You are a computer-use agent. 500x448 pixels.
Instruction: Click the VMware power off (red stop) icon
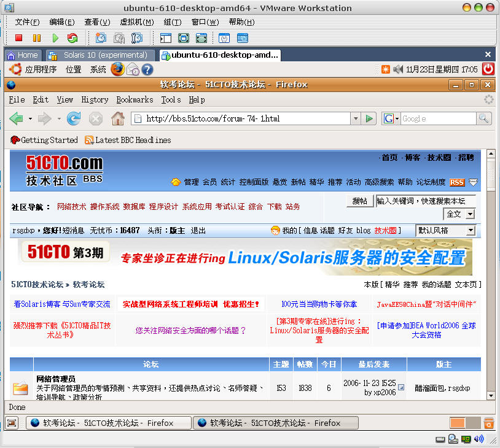(19, 38)
